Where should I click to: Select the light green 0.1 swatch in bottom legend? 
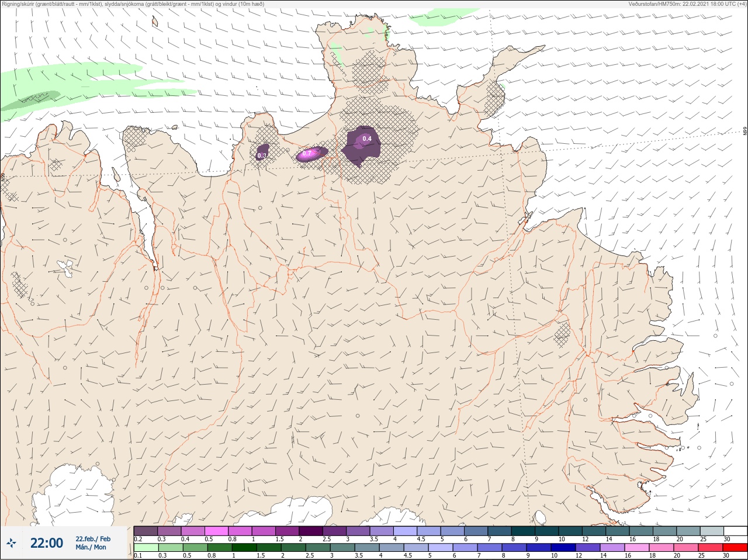pos(146,548)
